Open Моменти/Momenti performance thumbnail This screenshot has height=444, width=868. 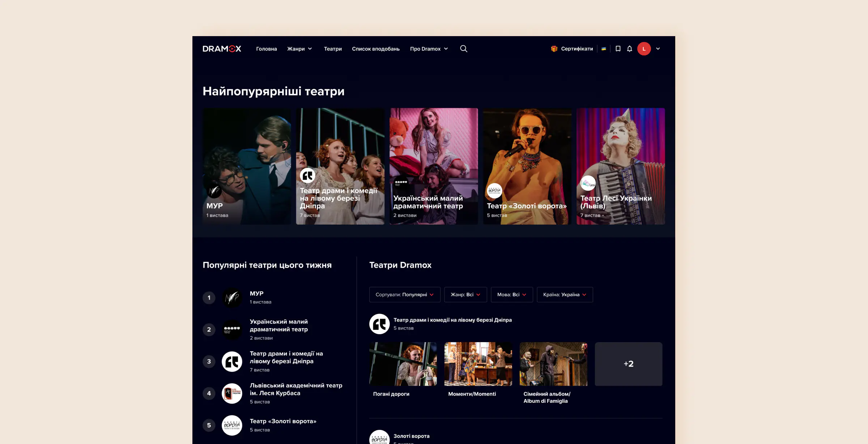pos(478,364)
